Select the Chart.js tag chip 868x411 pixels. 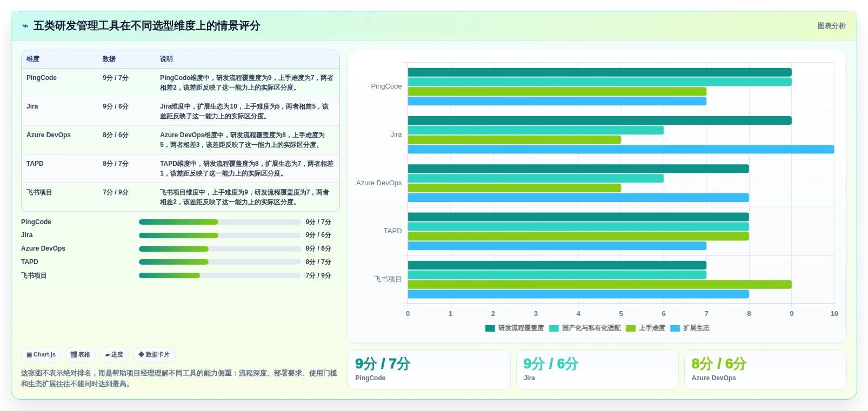coord(41,355)
